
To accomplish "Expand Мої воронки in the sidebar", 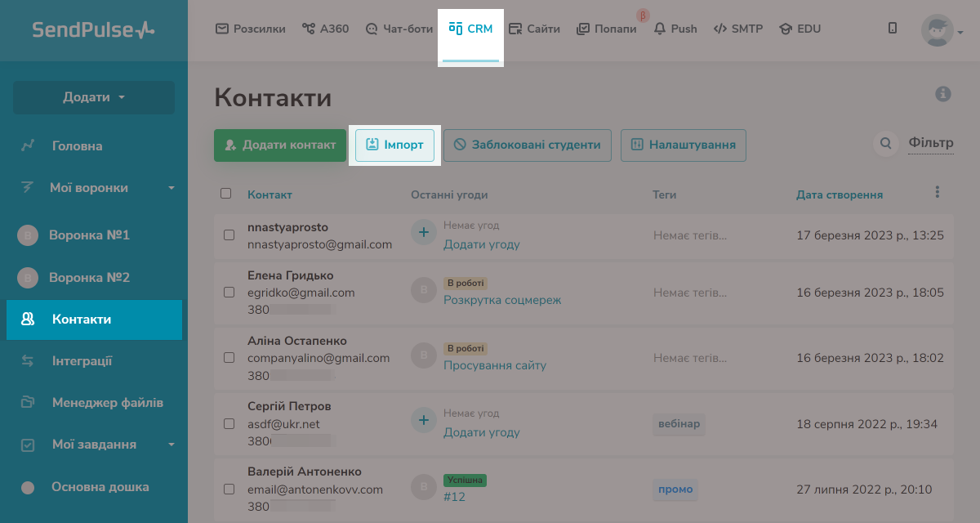I will tap(94, 188).
